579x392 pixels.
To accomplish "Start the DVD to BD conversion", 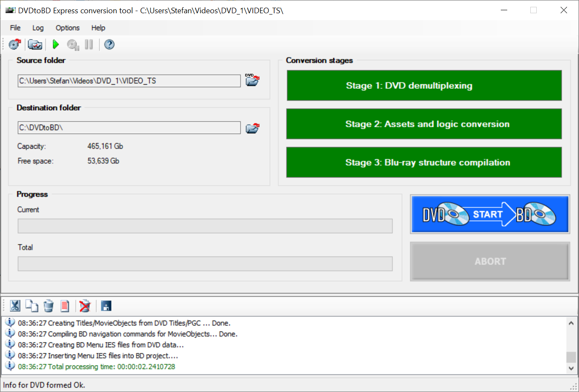I will (x=490, y=214).
